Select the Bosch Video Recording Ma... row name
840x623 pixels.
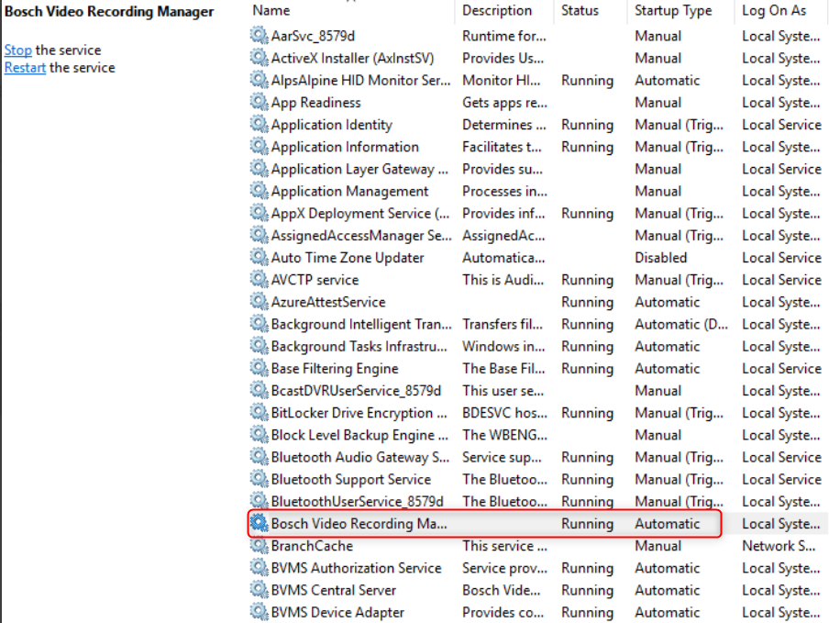pos(359,523)
